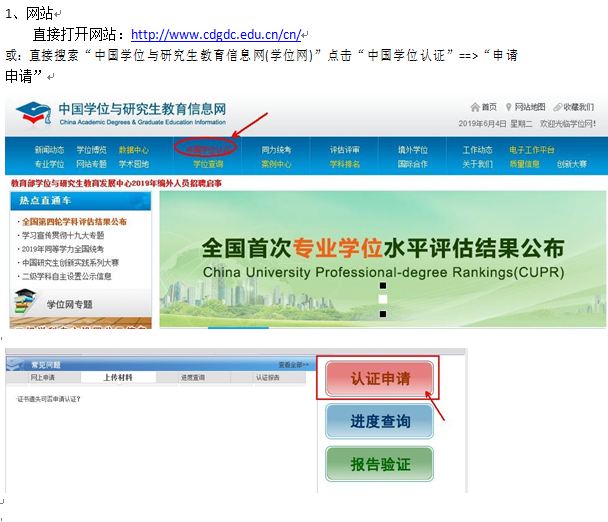Click the 网站地图 sitemap icon

coord(509,107)
